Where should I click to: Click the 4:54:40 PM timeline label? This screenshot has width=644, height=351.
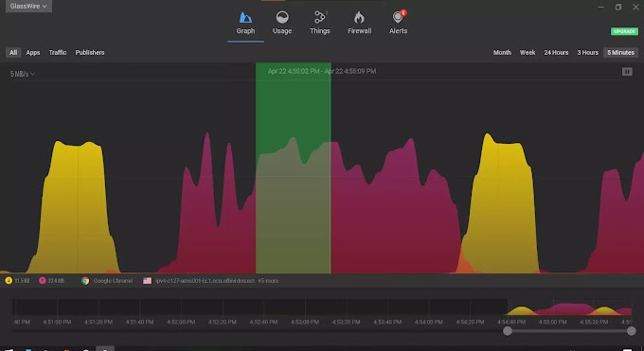point(511,323)
